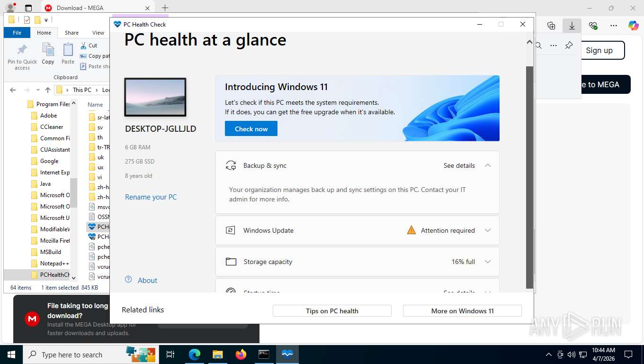Viewport: 644px width, 364px height.
Task: Click the Edge tab actions icon
Action: click(x=28, y=8)
